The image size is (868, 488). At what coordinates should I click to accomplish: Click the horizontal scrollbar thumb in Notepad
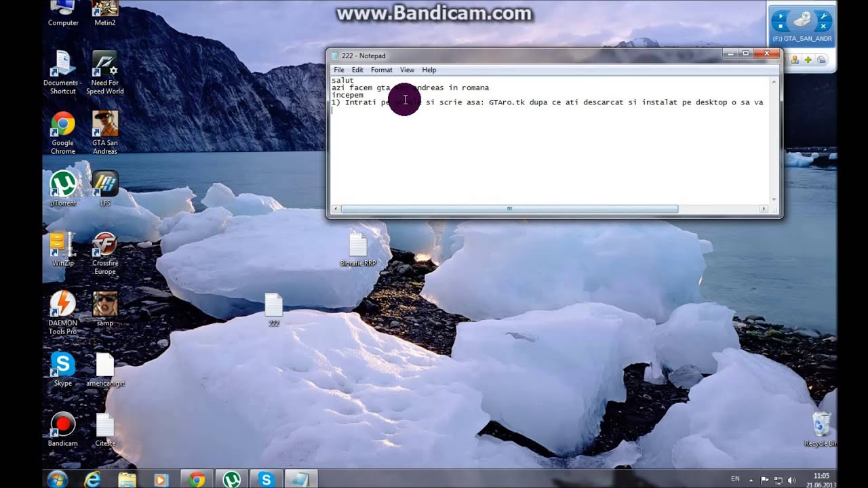[x=509, y=209]
